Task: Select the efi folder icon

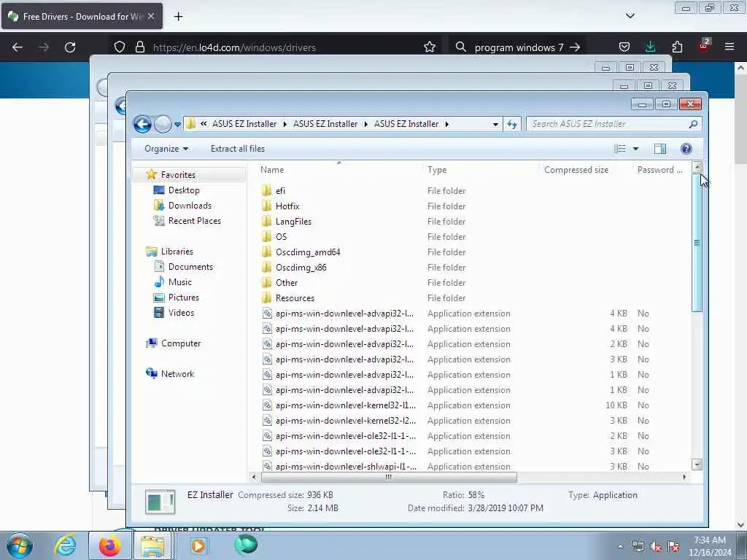Action: 267,190
